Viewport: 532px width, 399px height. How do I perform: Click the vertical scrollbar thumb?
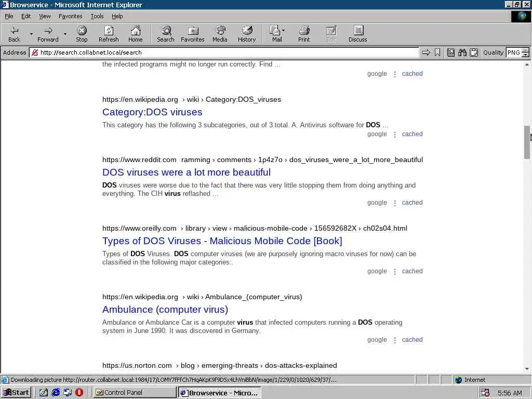pyautogui.click(x=527, y=142)
